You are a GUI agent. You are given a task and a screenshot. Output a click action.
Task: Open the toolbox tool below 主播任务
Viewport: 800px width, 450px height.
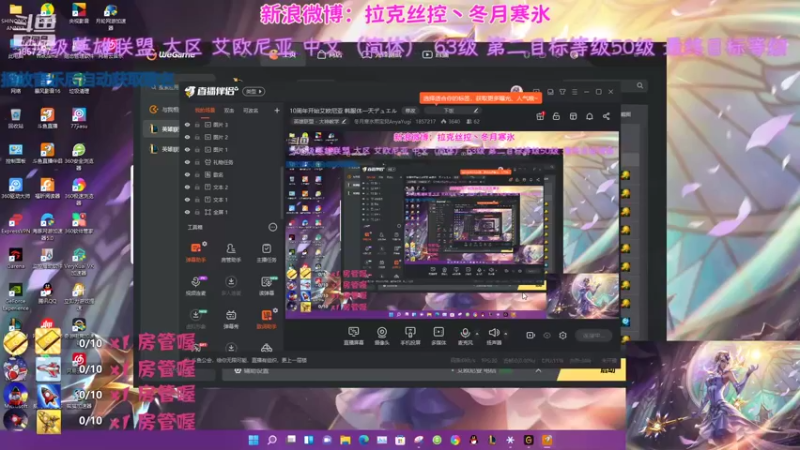(266, 286)
